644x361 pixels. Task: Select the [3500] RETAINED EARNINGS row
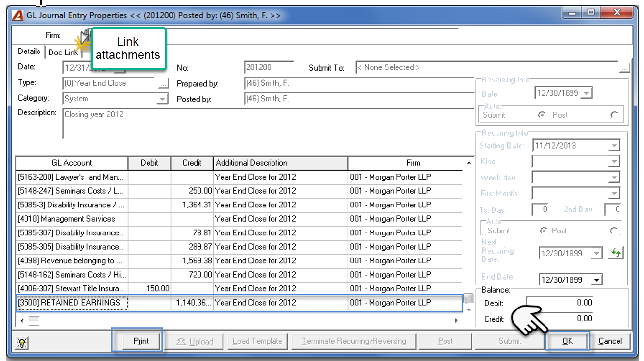[x=239, y=303]
